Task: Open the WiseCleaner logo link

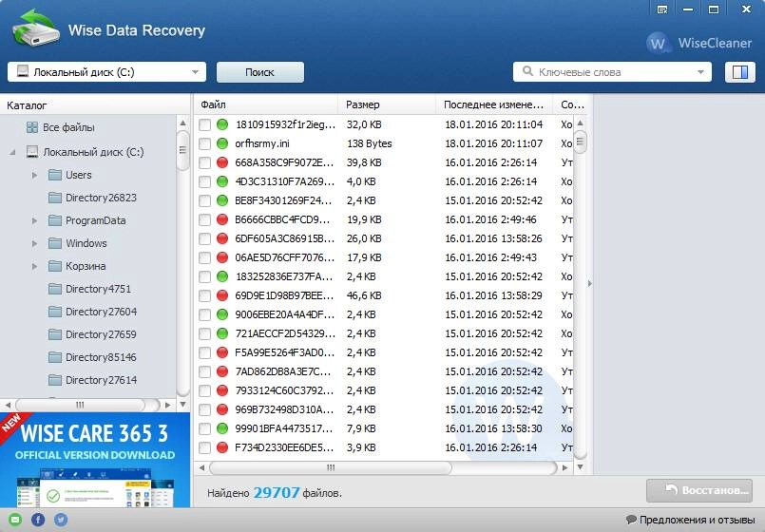Action: click(x=699, y=43)
